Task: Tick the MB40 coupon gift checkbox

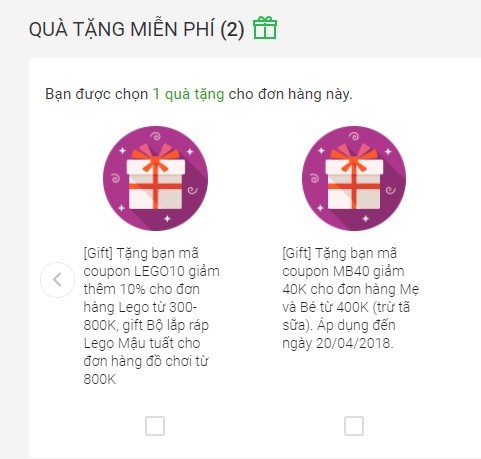Action: 354,426
